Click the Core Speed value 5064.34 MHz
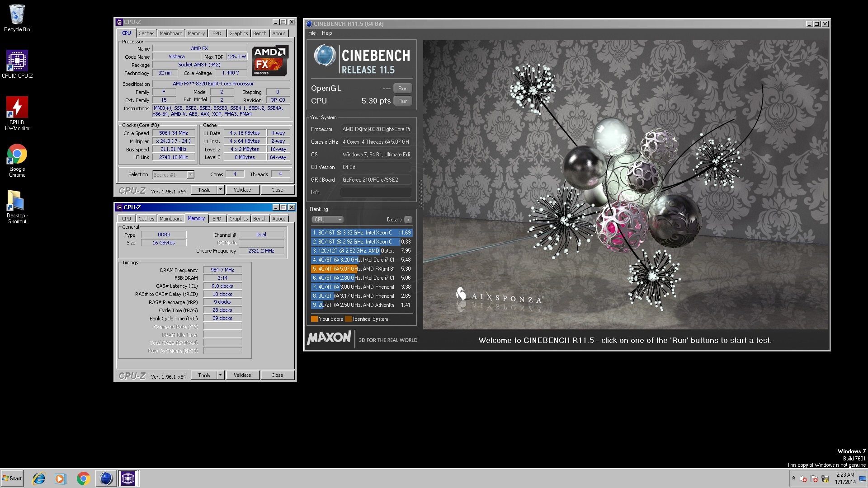This screenshot has height=488, width=868. pyautogui.click(x=174, y=133)
